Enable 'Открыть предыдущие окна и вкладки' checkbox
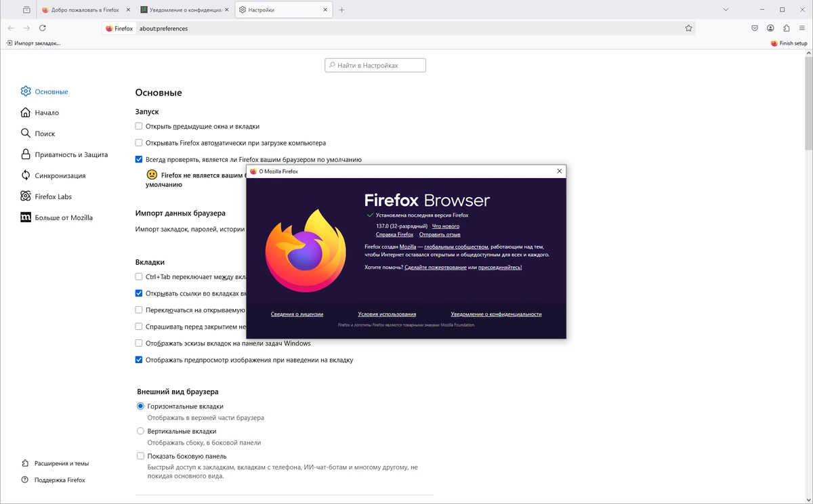The image size is (813, 504). 139,126
